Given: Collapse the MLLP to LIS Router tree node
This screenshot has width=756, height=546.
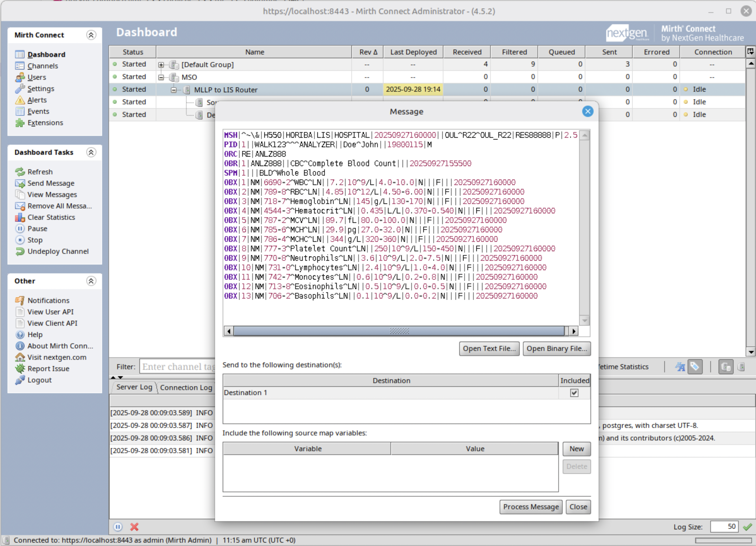Looking at the screenshot, I should (x=174, y=90).
